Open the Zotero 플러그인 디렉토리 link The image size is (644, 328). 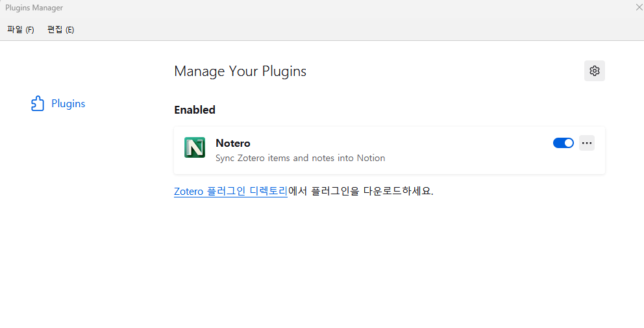pyautogui.click(x=231, y=191)
